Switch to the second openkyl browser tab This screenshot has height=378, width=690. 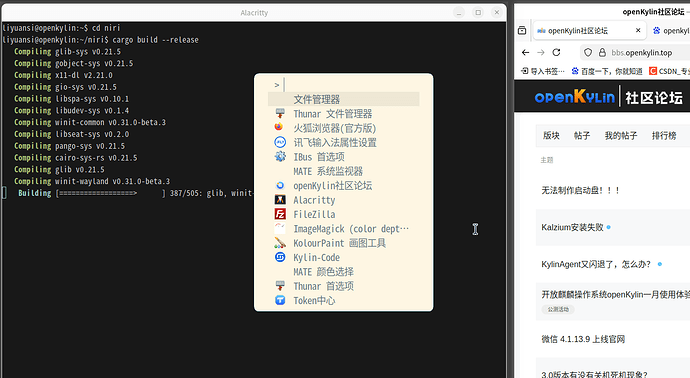(x=670, y=30)
